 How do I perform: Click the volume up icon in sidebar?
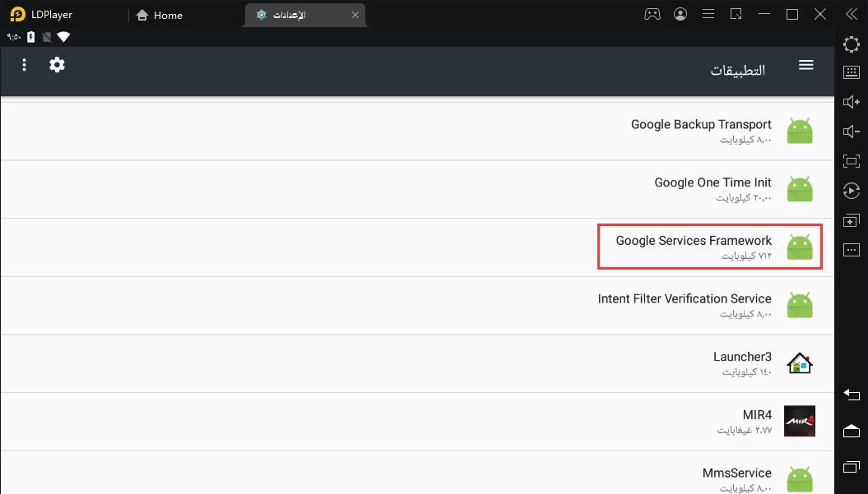(852, 102)
